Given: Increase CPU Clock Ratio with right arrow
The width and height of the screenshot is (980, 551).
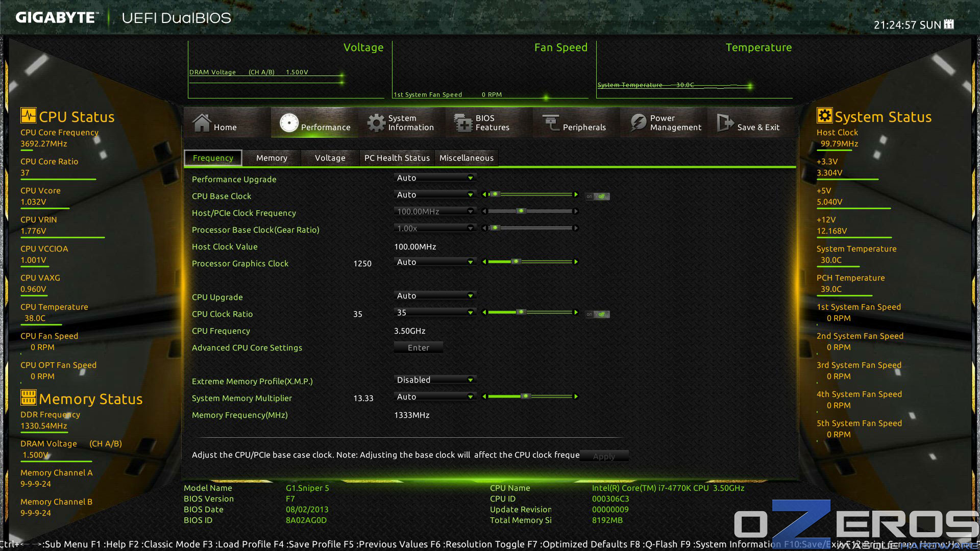Looking at the screenshot, I should [x=576, y=312].
